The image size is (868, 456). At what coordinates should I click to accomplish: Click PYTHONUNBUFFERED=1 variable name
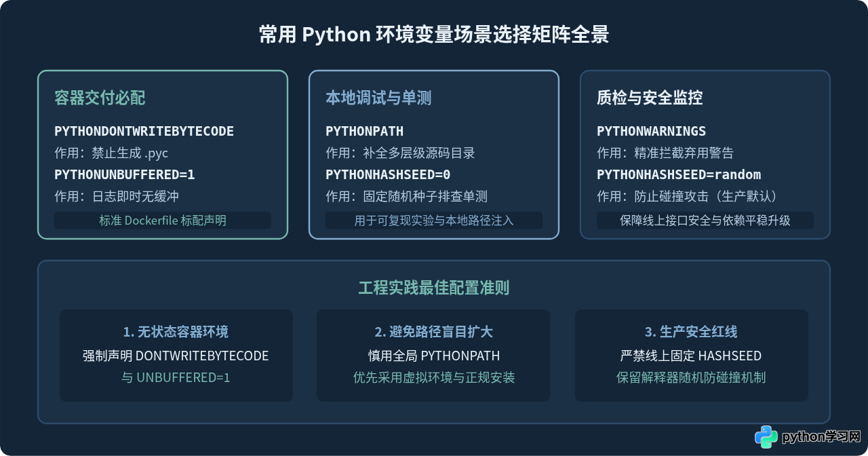tap(124, 174)
